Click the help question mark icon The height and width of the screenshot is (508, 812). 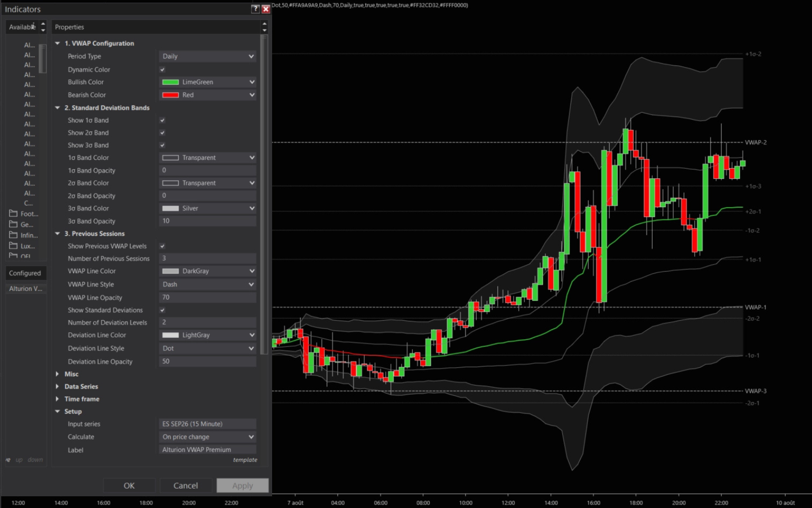[255, 9]
